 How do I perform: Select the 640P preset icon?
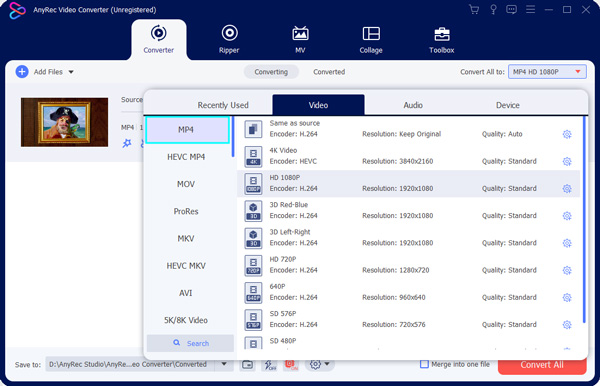click(253, 292)
